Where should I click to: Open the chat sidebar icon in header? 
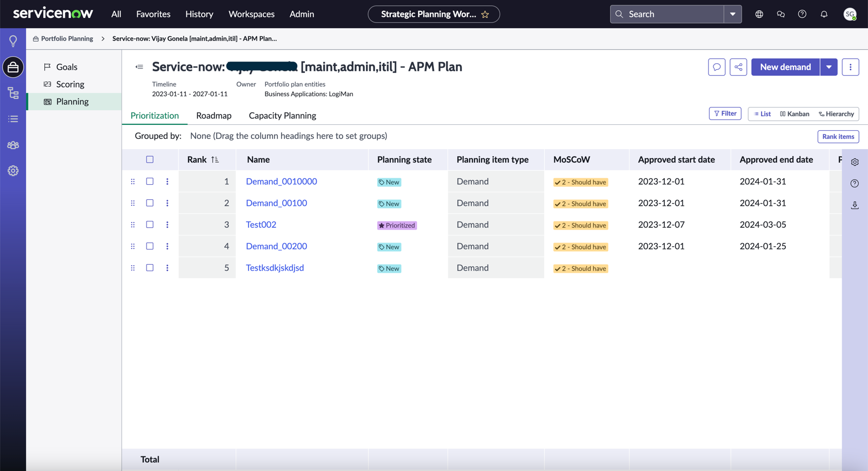781,14
